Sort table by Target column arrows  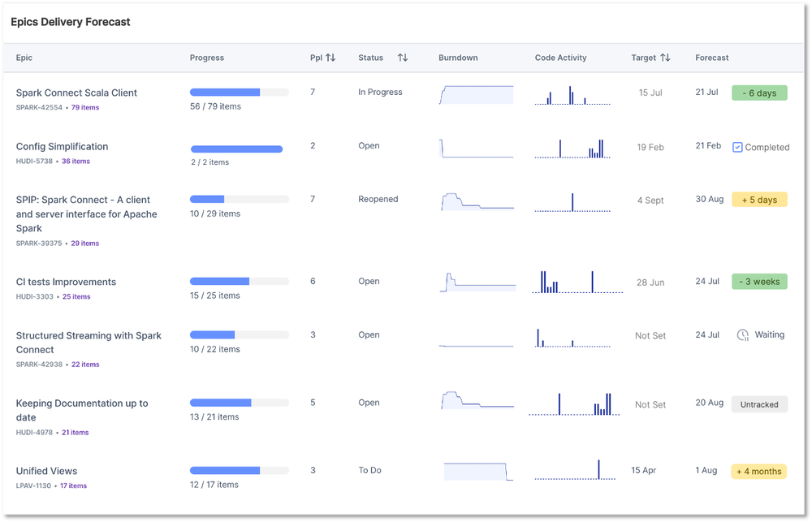click(665, 58)
